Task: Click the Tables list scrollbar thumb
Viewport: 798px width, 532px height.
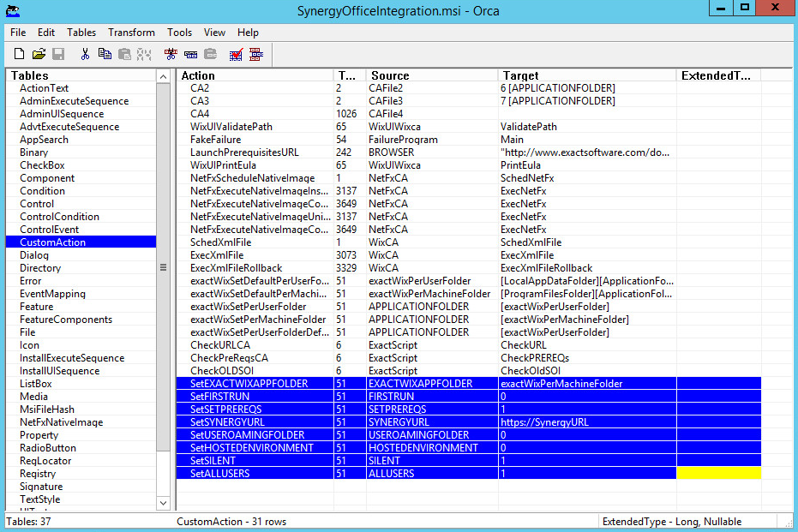Action: 163,267
